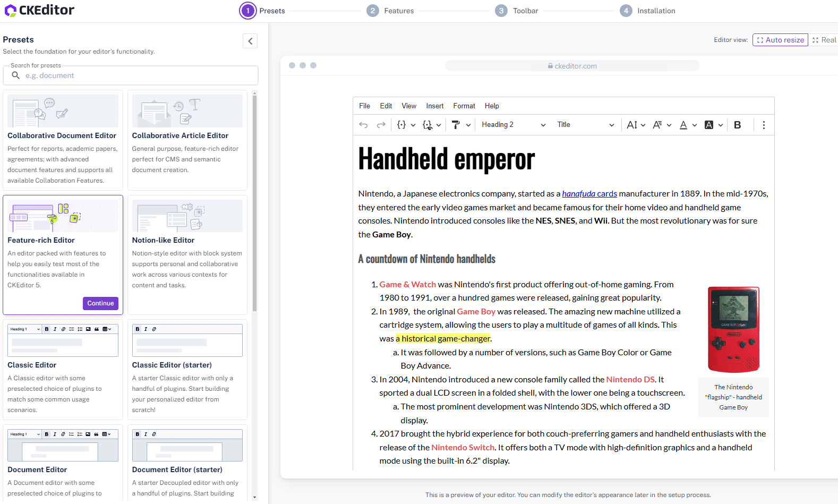Open the Title style dropdown
The image size is (838, 504).
coord(585,125)
